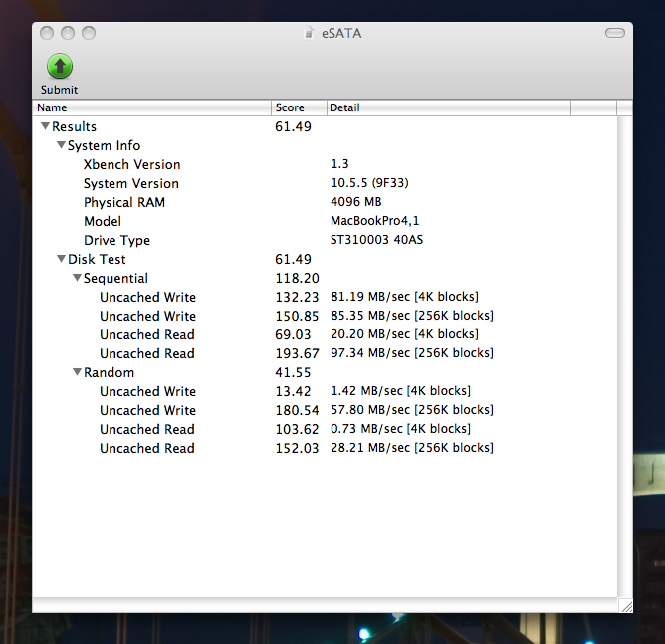665x644 pixels.
Task: Click the Score column header
Action: click(x=299, y=107)
